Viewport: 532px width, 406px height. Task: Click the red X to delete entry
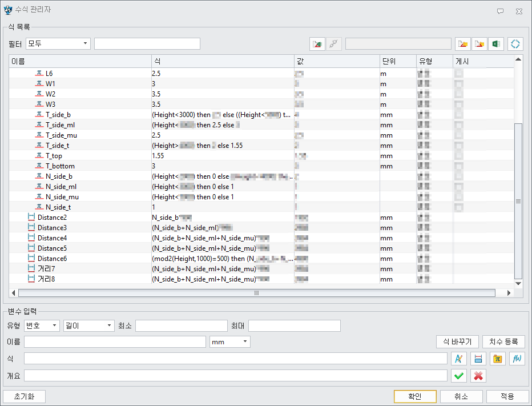pyautogui.click(x=478, y=376)
